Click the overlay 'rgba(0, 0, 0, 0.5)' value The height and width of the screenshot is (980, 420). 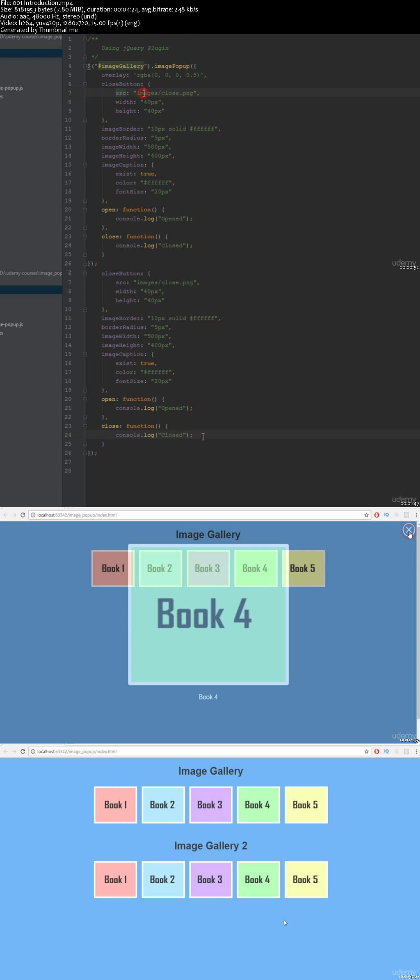click(x=169, y=75)
